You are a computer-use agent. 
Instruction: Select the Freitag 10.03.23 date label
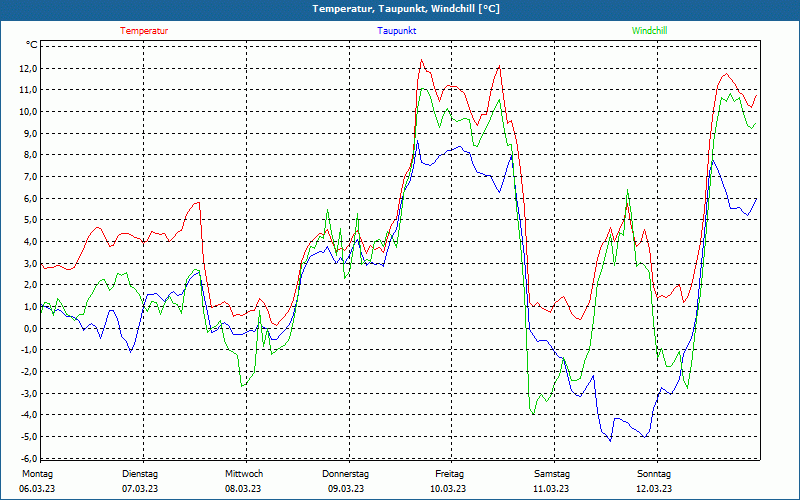coord(448,481)
